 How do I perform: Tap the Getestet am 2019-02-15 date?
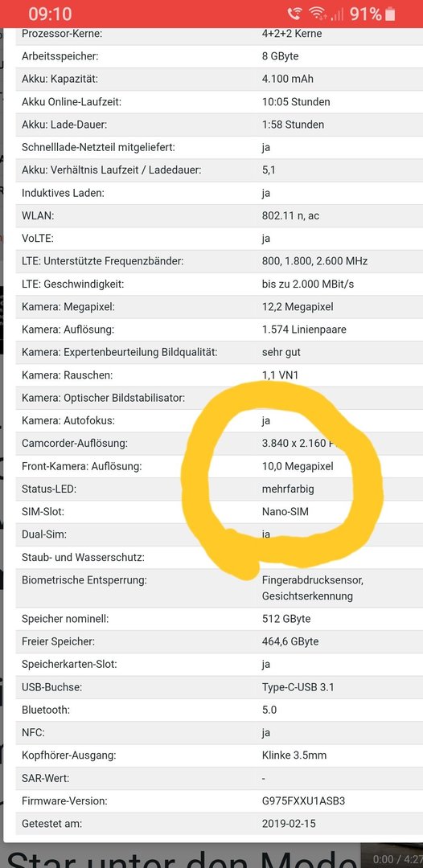click(288, 824)
